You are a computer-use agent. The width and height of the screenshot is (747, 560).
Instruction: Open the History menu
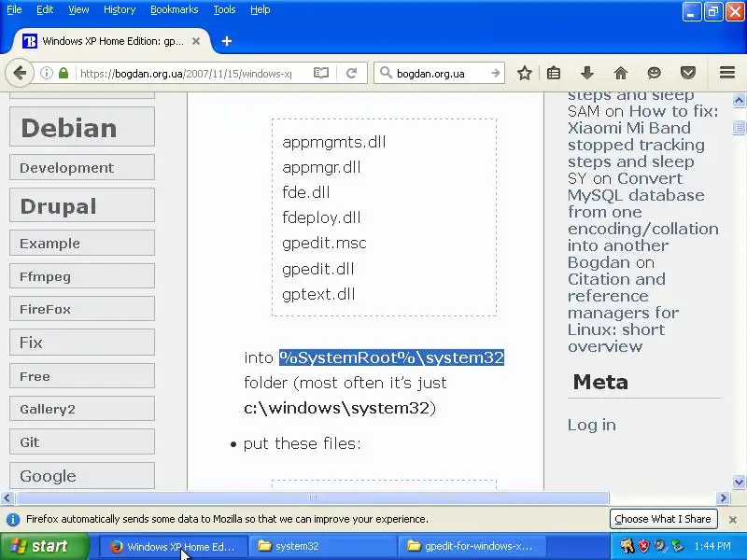(x=120, y=9)
